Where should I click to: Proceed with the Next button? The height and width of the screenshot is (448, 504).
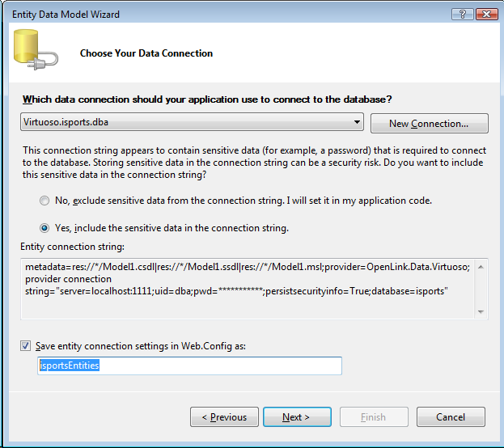point(297,417)
